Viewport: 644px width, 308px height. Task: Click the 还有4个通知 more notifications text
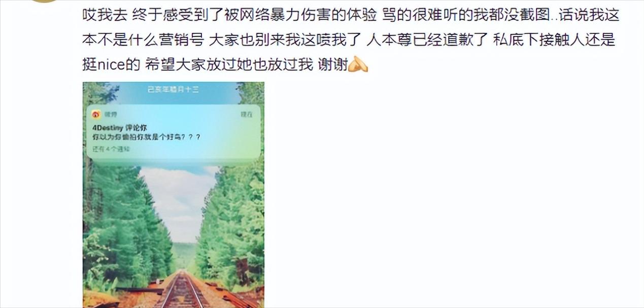click(x=111, y=149)
